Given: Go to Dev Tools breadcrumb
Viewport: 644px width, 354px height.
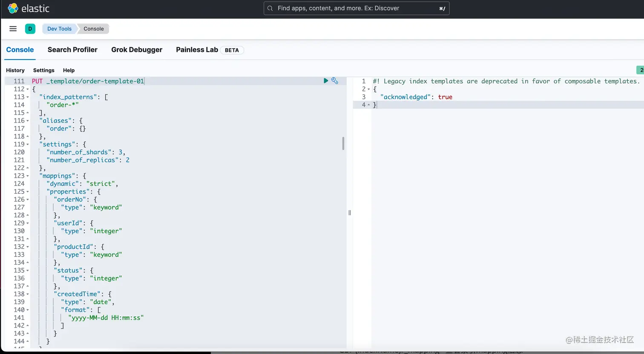Looking at the screenshot, I should click(x=59, y=29).
